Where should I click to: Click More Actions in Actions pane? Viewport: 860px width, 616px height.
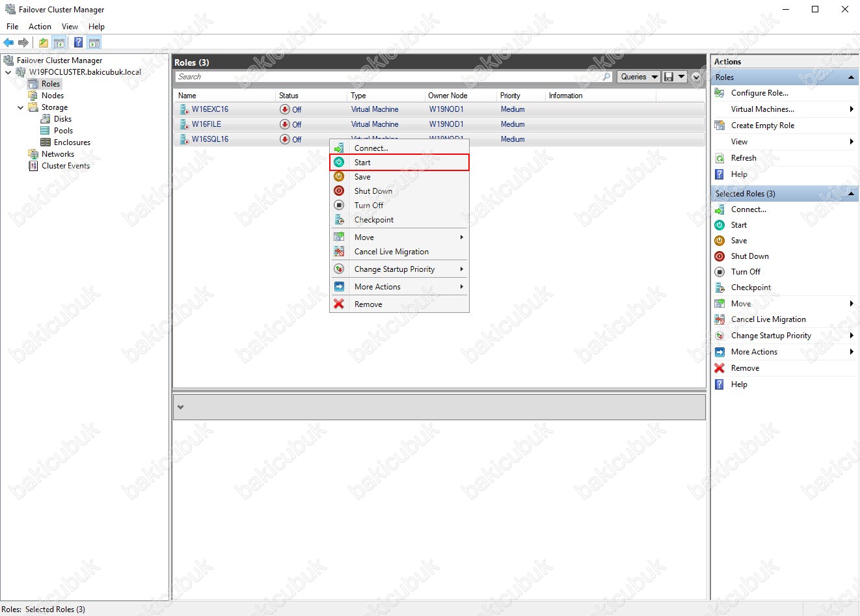(754, 352)
